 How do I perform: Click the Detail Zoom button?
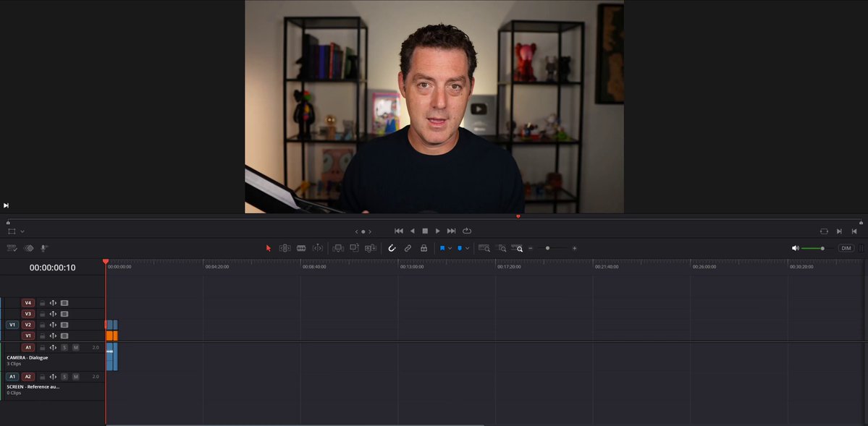coord(501,248)
